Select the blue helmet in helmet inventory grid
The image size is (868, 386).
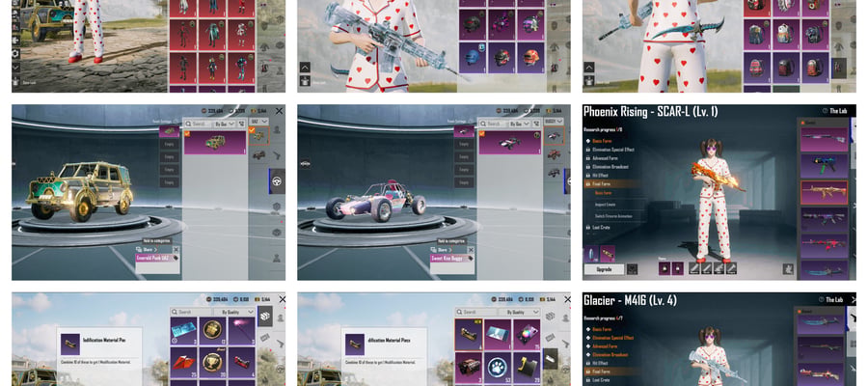tap(473, 57)
